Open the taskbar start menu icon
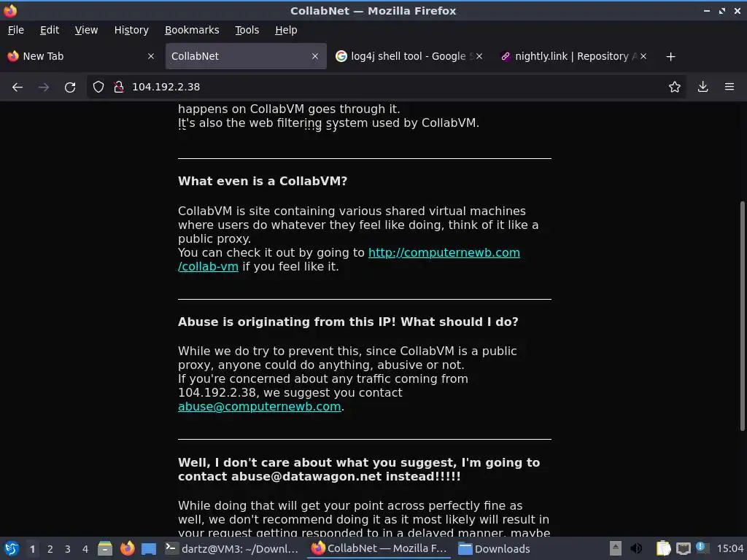747x560 pixels. 12,548
